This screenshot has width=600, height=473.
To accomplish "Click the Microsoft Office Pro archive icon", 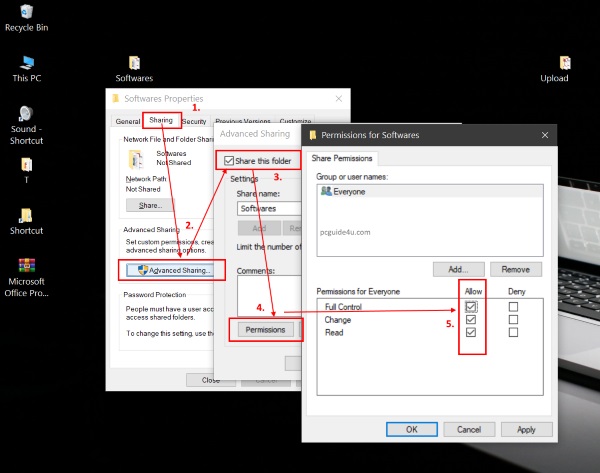I will coord(27,267).
